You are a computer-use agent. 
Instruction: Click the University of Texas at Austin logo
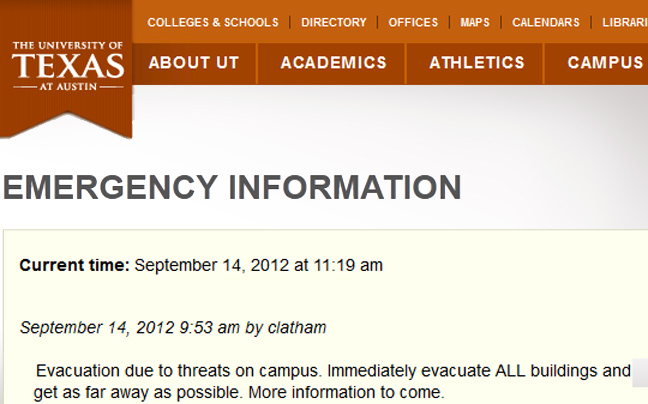tap(67, 65)
